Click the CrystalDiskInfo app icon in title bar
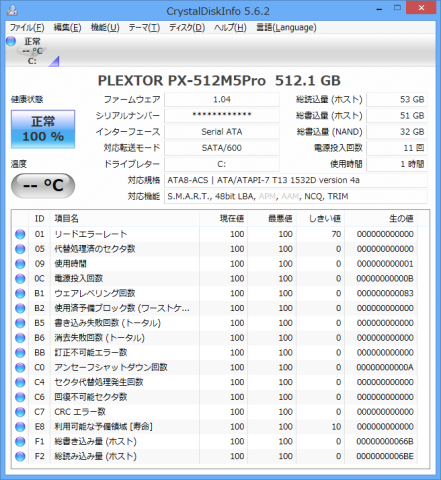This screenshot has height=480, width=441. point(12,10)
